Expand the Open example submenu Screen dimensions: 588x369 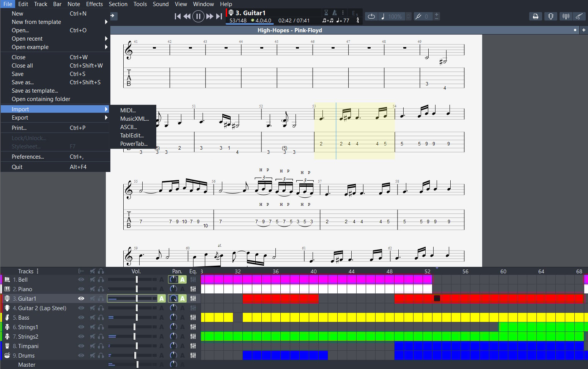tap(106, 47)
